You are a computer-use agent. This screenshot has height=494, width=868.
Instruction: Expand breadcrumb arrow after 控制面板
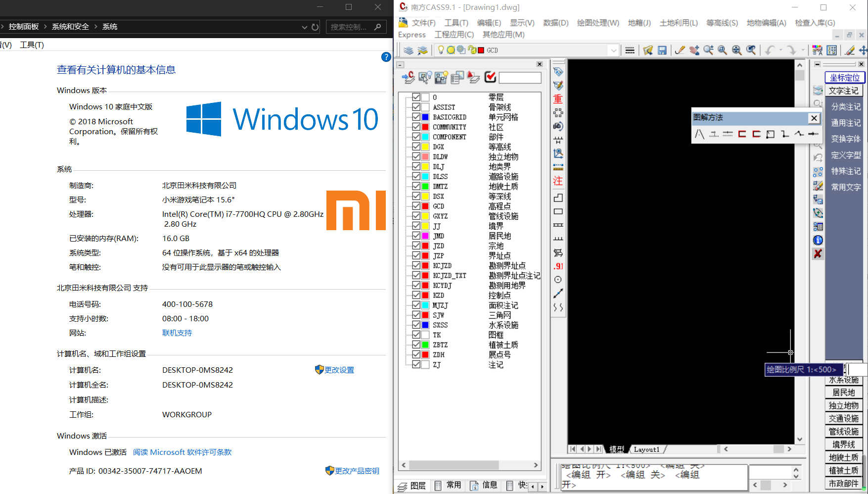pos(45,27)
